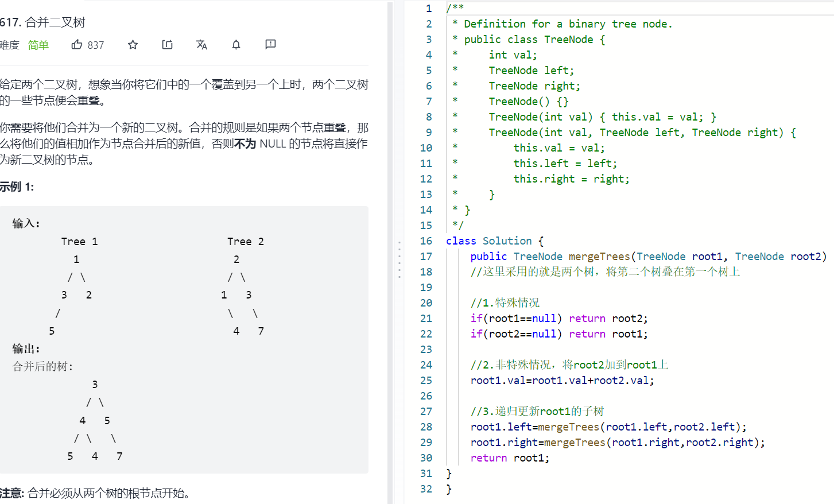Click Tree 1 label in example
The width and height of the screenshot is (834, 504).
[79, 242]
